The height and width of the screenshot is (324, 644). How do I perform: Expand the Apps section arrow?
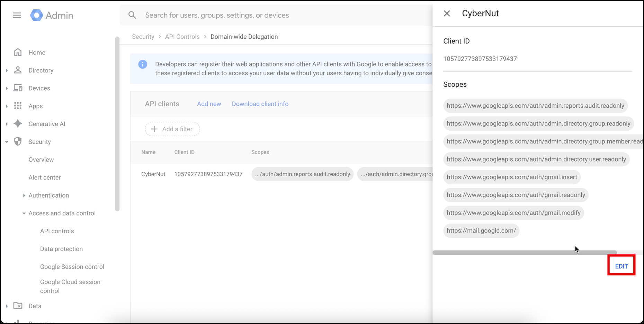pyautogui.click(x=7, y=106)
